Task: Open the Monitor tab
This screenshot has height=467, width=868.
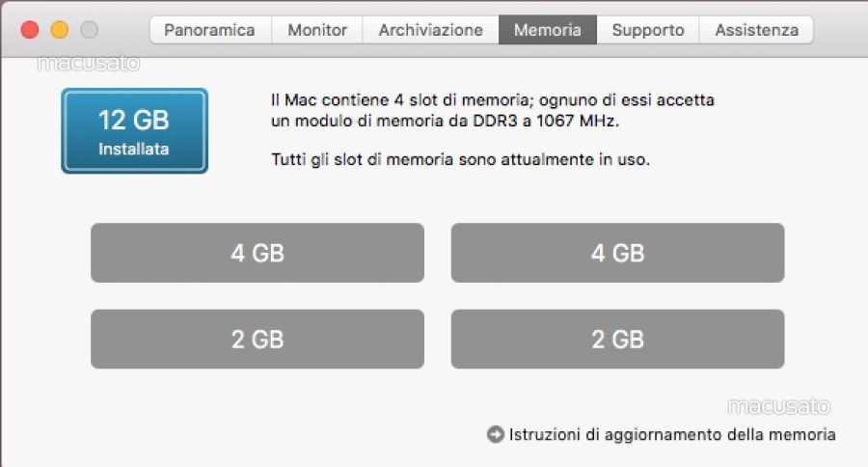Action: point(317,30)
